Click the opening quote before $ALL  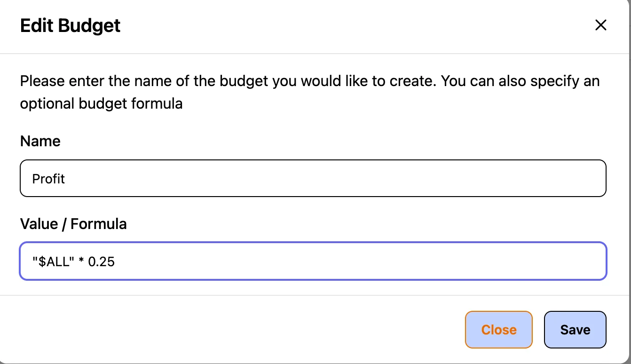[35, 261]
